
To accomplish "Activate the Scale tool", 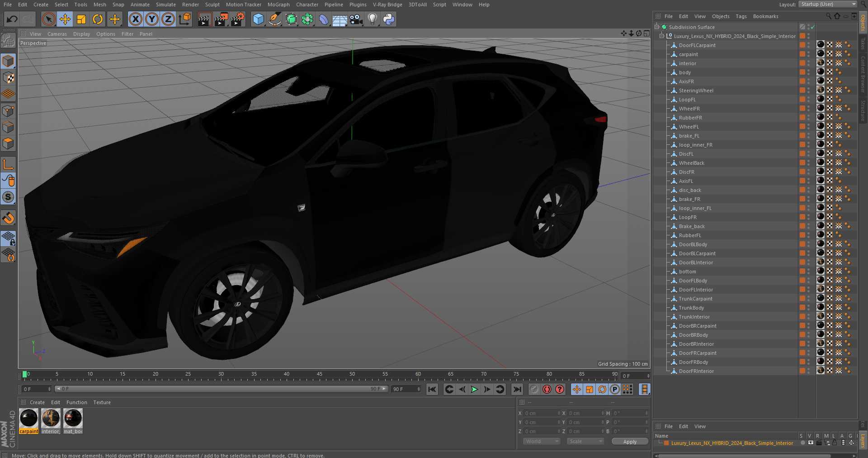I will pos(81,19).
